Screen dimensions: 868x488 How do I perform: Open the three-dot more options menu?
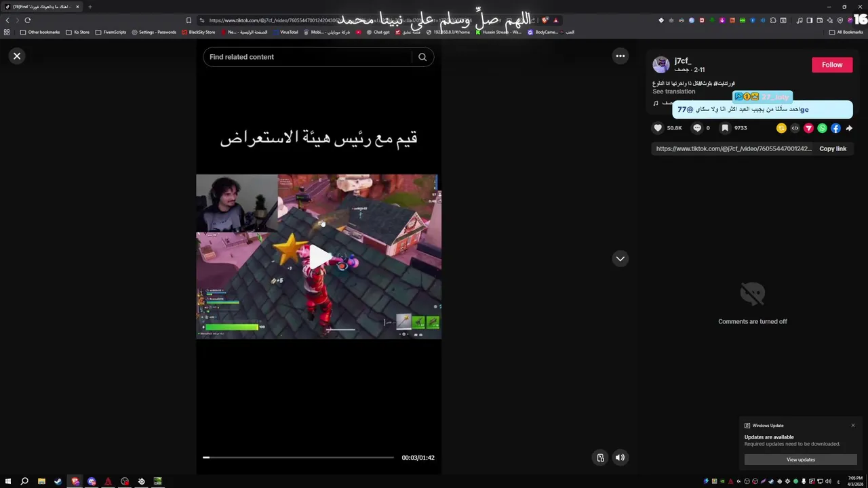pyautogui.click(x=620, y=56)
